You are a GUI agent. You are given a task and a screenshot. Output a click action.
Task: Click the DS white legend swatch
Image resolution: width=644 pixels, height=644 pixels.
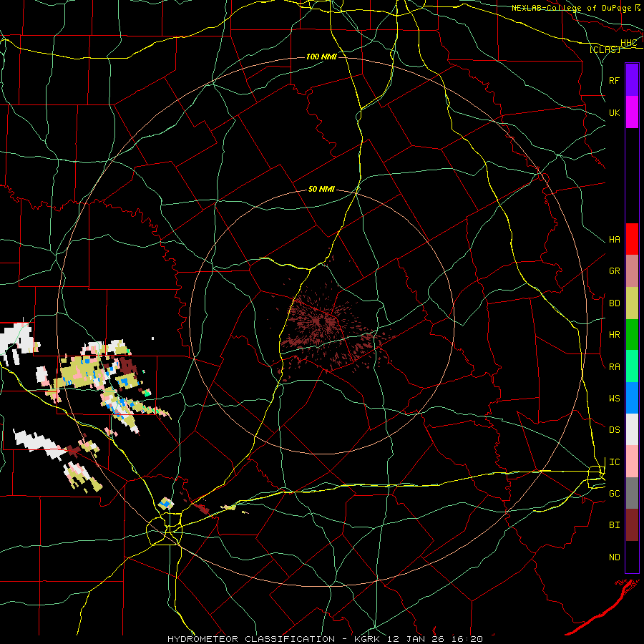[632, 429]
